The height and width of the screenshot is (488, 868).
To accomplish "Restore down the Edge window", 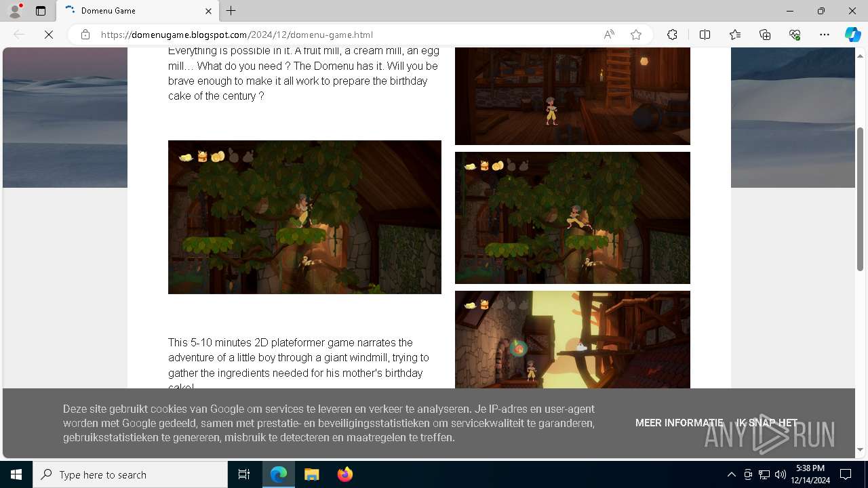I will [821, 11].
